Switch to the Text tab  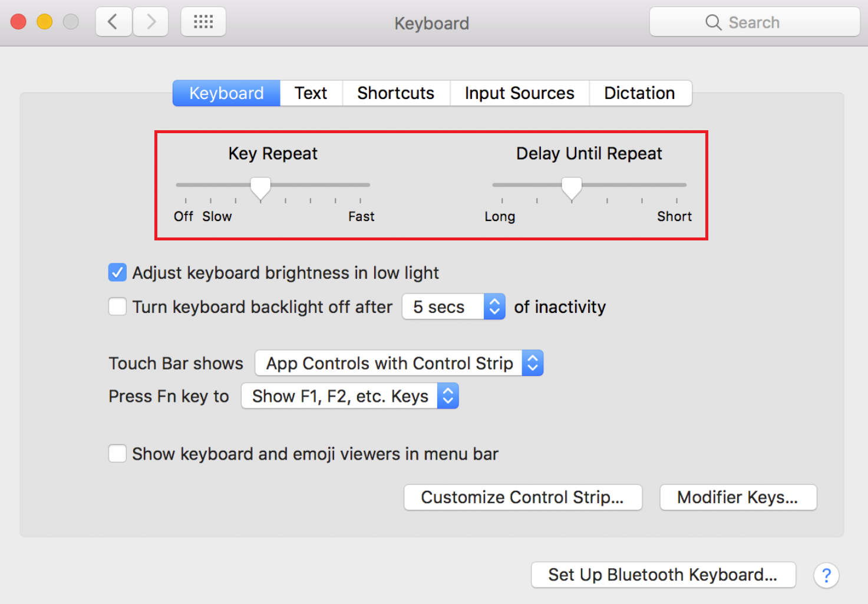pos(311,93)
